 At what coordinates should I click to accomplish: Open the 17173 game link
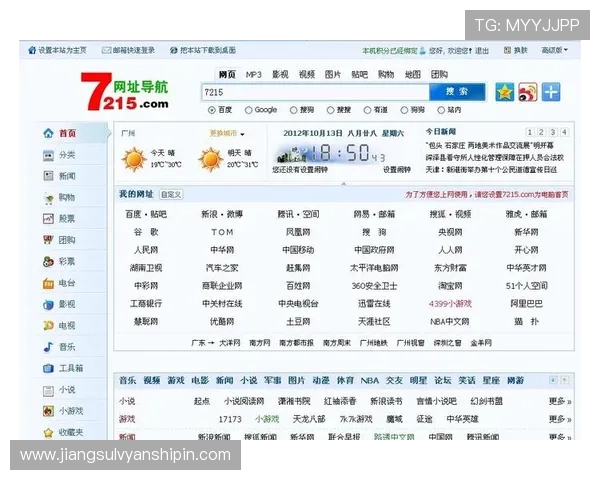230,420
